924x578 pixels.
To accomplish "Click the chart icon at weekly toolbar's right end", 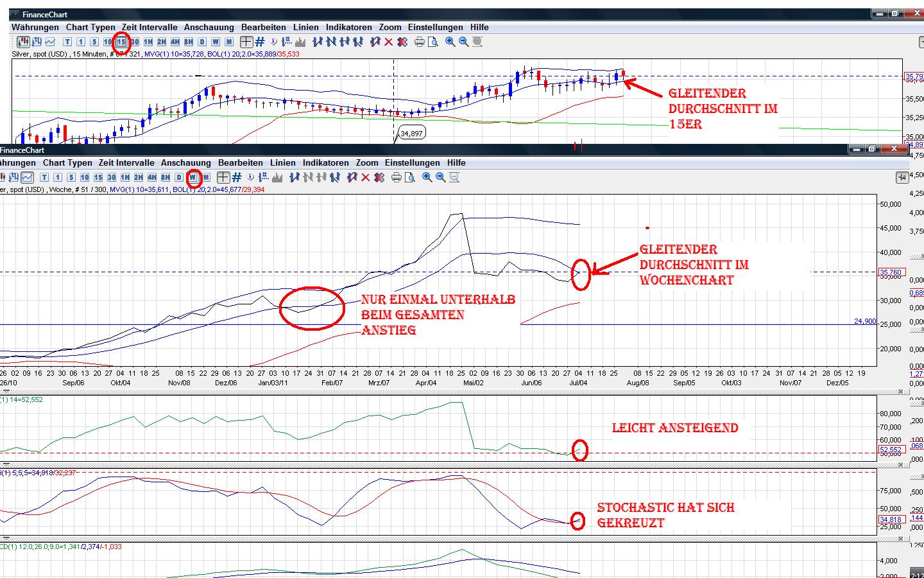I will (902, 177).
